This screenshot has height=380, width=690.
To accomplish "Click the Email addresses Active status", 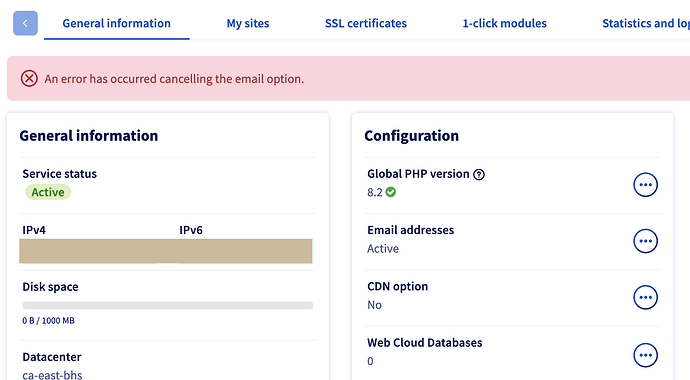I will click(383, 248).
